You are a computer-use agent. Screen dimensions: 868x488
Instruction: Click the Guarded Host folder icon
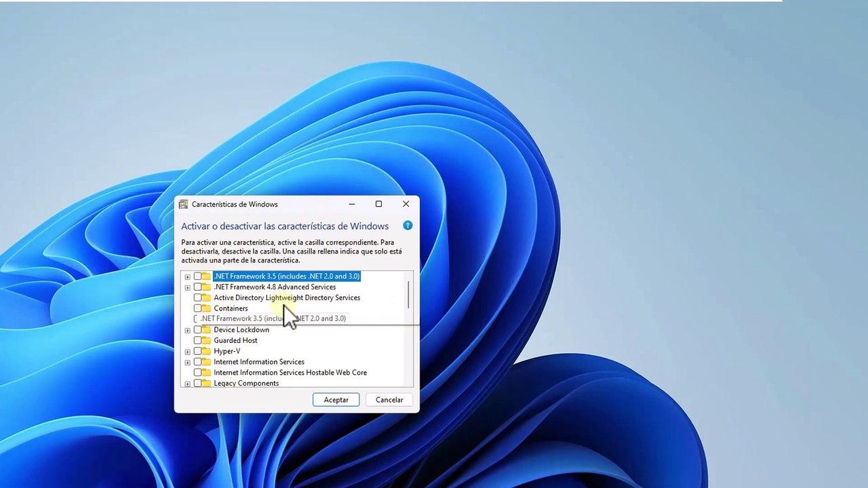pyautogui.click(x=206, y=341)
